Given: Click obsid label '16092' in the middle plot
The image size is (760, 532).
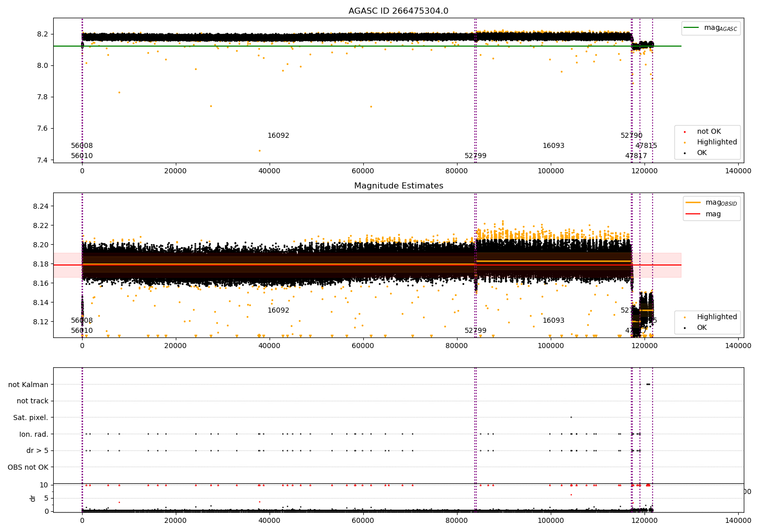Looking at the screenshot, I should (x=278, y=311).
